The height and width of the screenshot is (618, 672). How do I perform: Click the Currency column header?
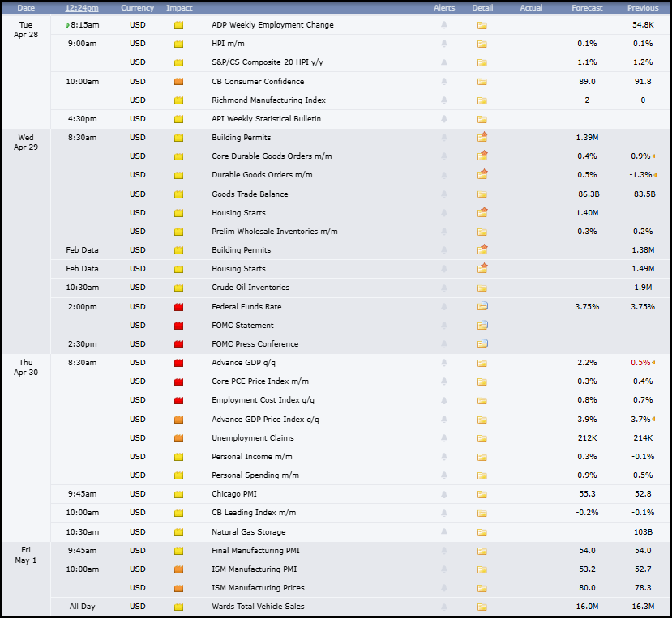click(x=137, y=8)
